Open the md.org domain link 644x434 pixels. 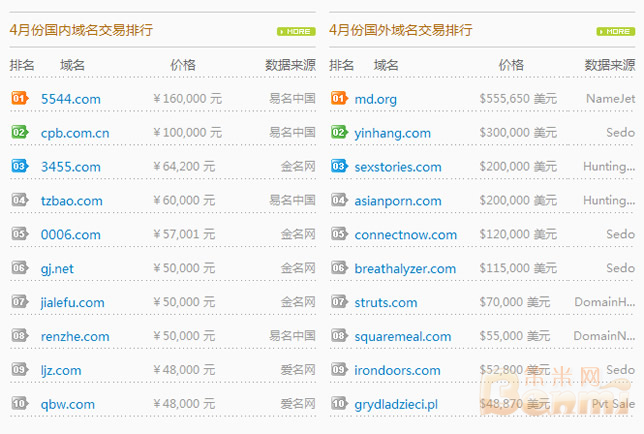[375, 99]
